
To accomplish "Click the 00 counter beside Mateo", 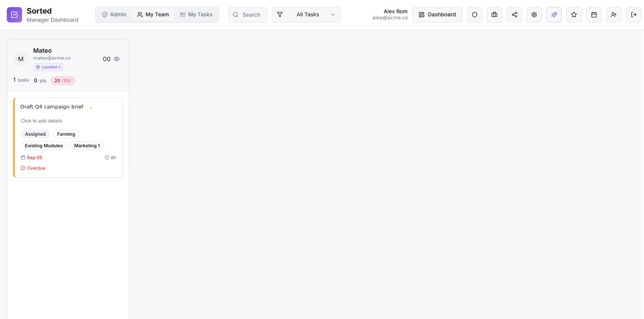I will pyautogui.click(x=107, y=59).
